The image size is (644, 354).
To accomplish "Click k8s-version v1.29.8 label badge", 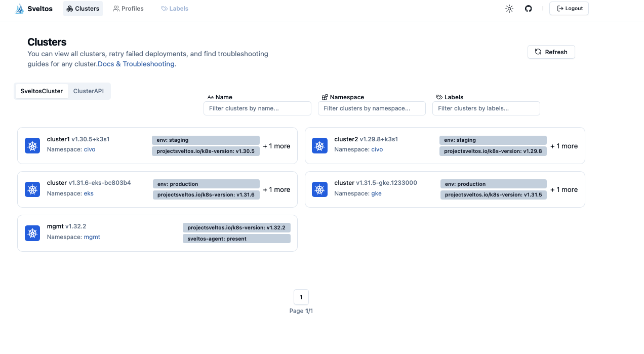I will point(493,151).
